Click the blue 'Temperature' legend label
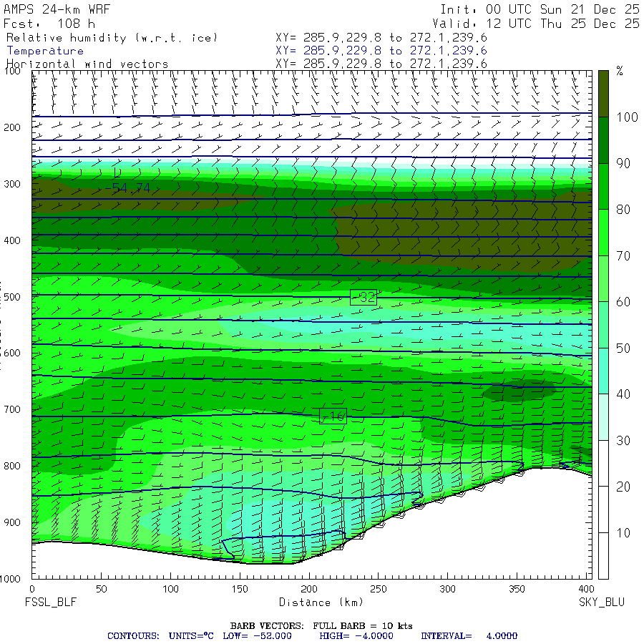 [45, 51]
